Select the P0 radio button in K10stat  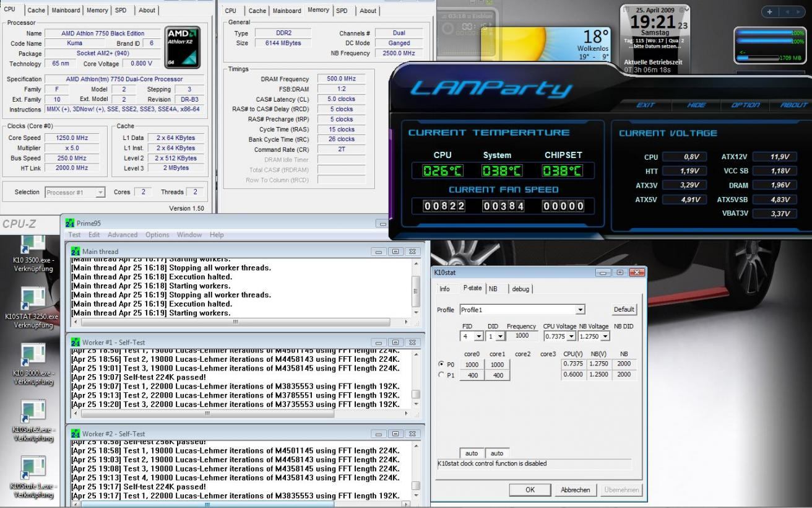click(x=441, y=364)
